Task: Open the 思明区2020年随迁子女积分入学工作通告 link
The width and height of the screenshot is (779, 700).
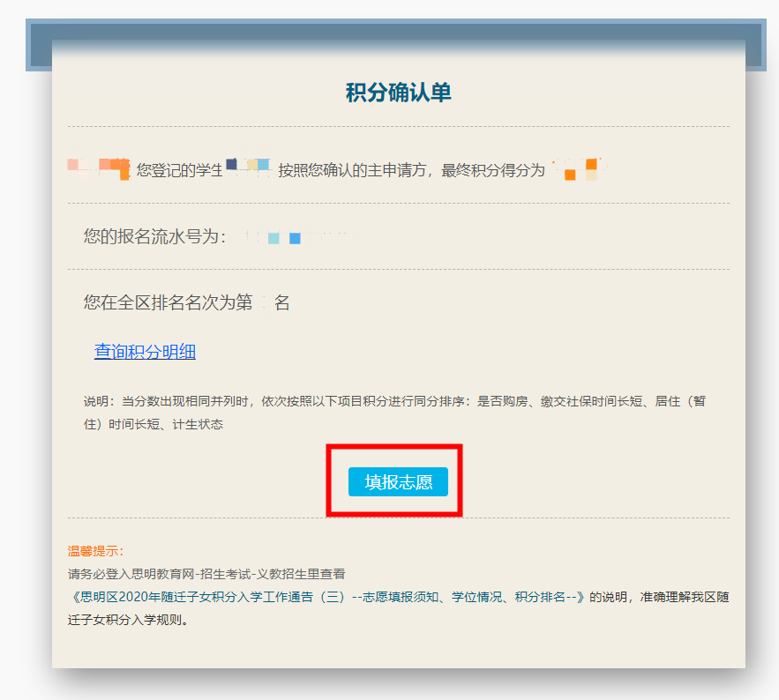Action: tap(328, 597)
